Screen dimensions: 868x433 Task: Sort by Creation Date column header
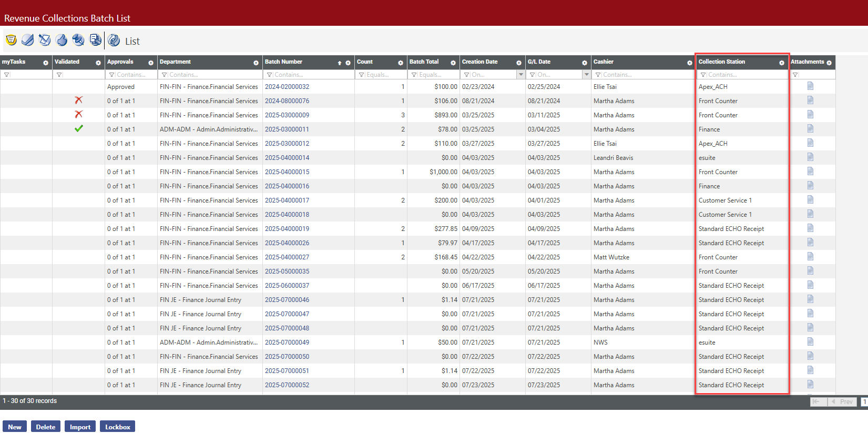point(479,62)
